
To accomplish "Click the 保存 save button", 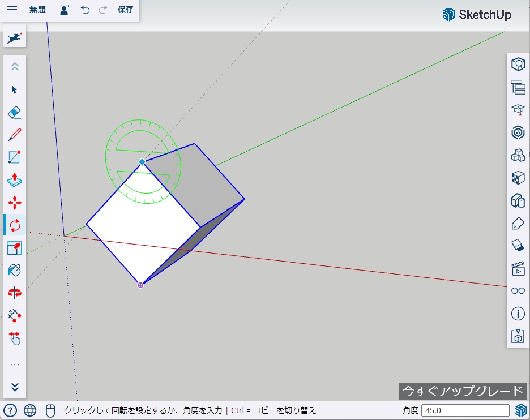I will (x=126, y=10).
